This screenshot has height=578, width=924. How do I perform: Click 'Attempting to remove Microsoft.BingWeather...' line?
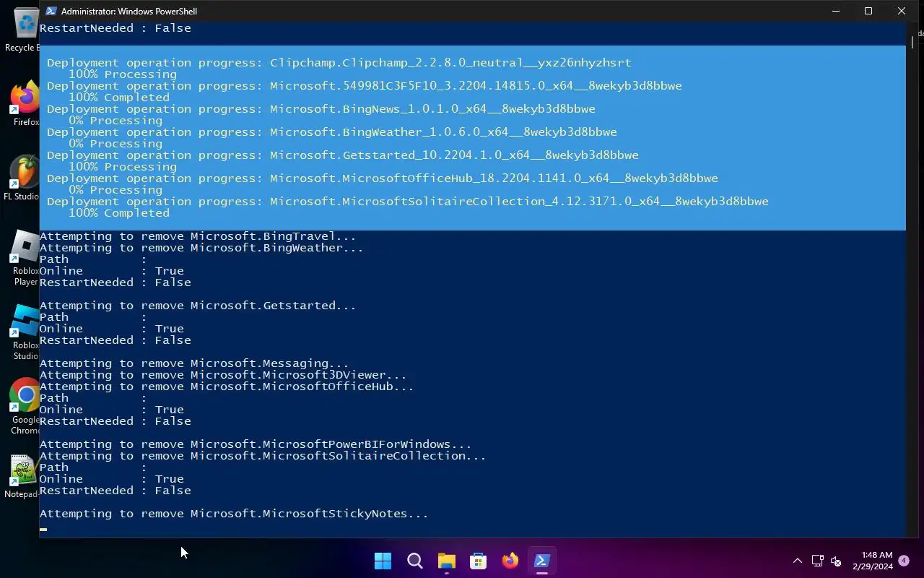(x=201, y=248)
